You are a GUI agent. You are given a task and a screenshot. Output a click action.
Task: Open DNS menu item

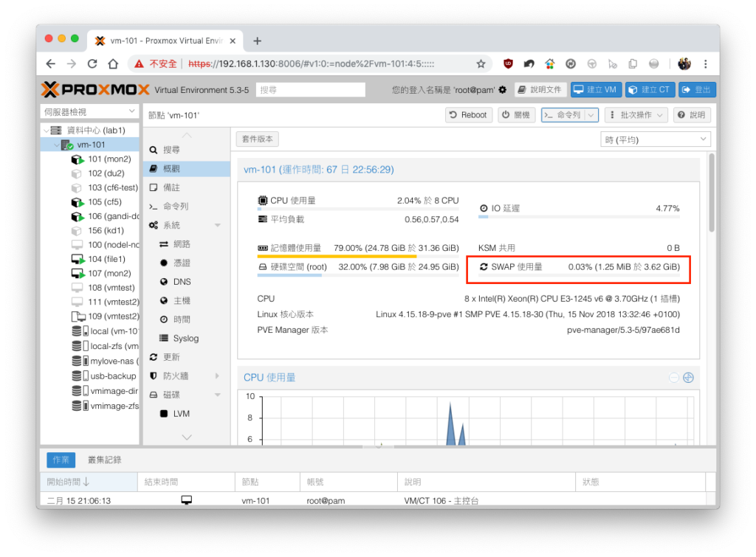tap(187, 281)
